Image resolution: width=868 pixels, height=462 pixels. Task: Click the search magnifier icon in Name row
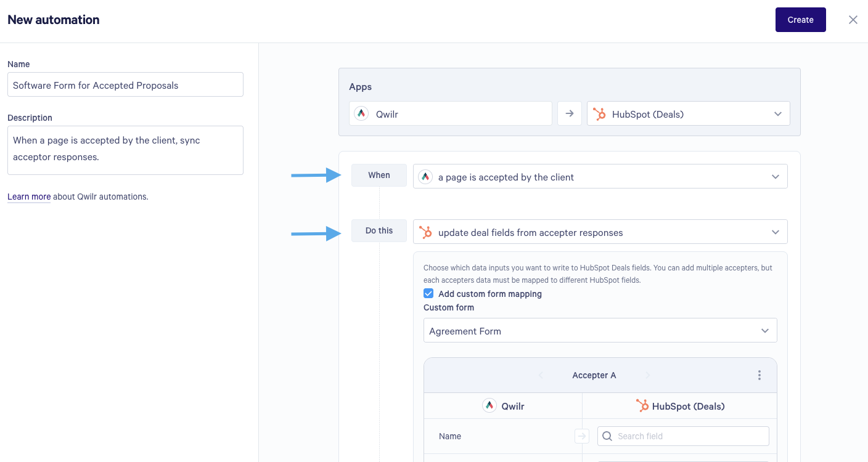pos(607,436)
